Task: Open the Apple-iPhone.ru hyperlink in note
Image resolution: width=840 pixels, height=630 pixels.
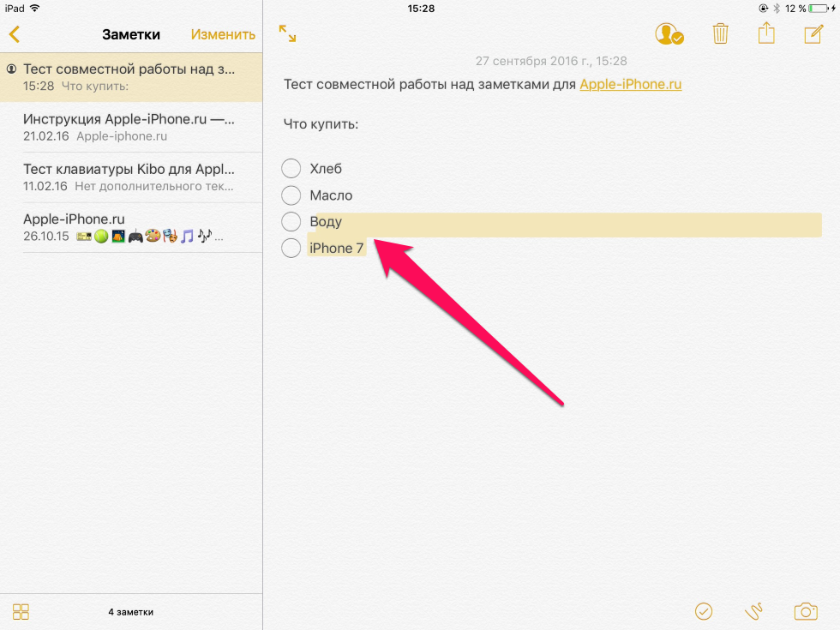Action: coord(631,84)
